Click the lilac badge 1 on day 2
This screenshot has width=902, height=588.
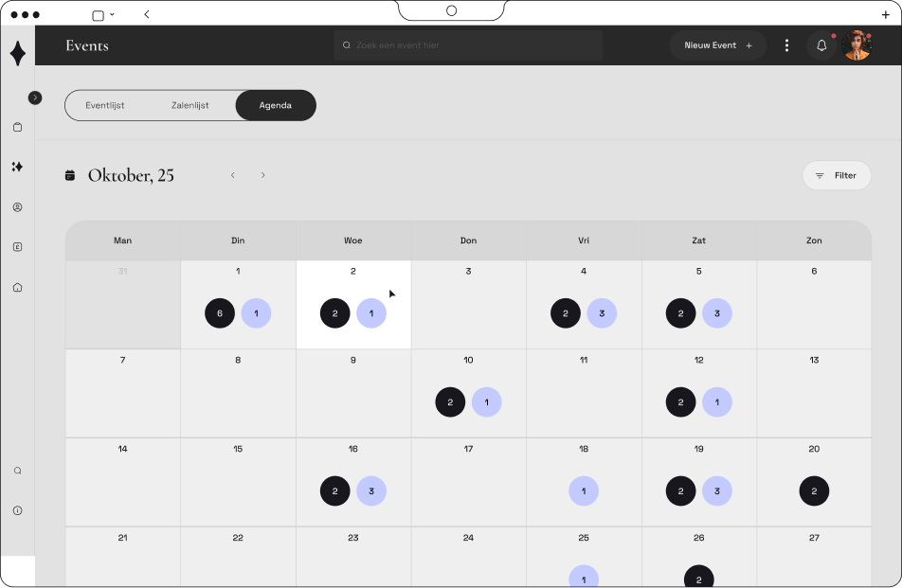tap(371, 313)
